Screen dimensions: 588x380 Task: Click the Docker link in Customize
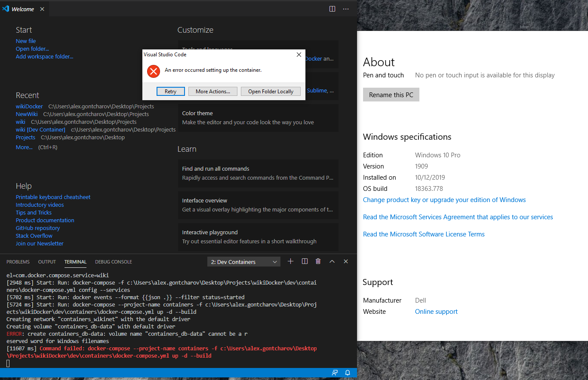[314, 59]
